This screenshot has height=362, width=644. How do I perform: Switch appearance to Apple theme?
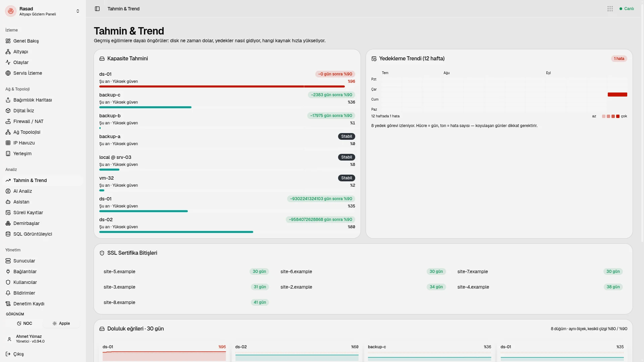(x=61, y=323)
